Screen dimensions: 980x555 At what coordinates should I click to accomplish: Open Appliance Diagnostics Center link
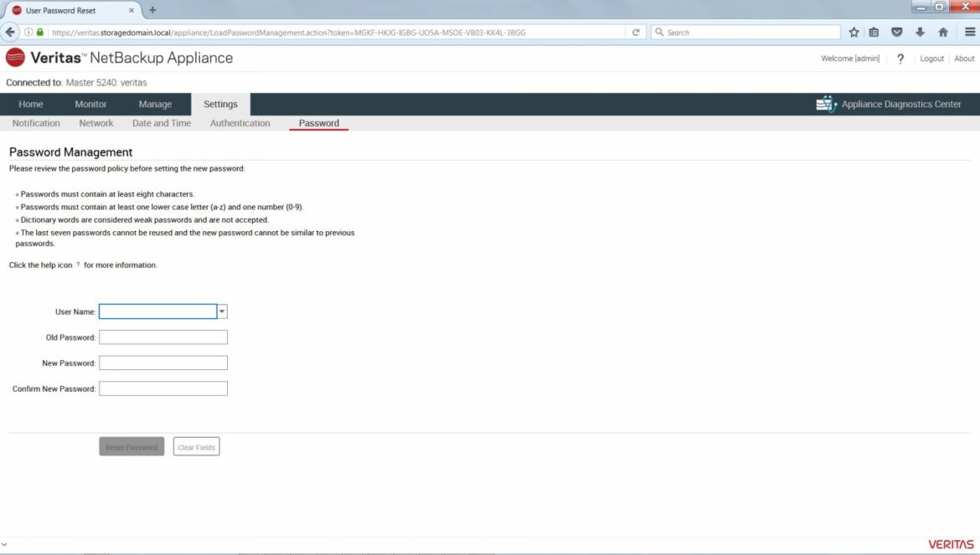click(901, 105)
